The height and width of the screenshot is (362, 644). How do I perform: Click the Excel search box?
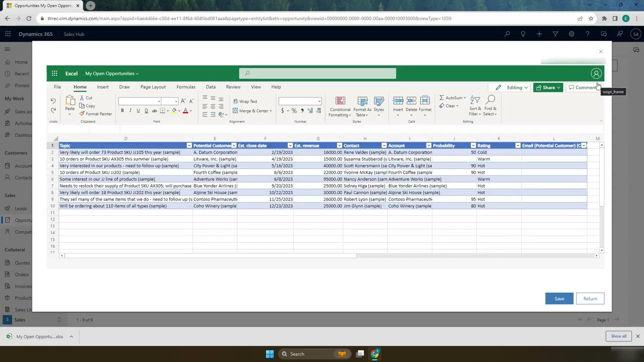coord(317,74)
